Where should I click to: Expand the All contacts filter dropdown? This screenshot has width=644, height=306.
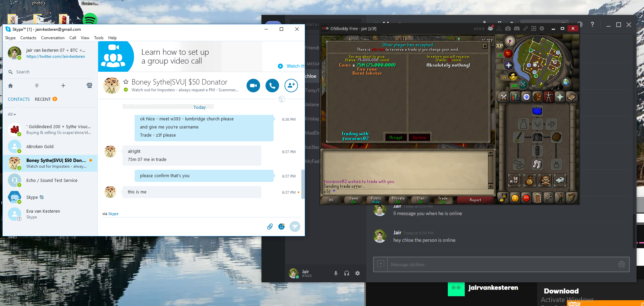pyautogui.click(x=12, y=114)
